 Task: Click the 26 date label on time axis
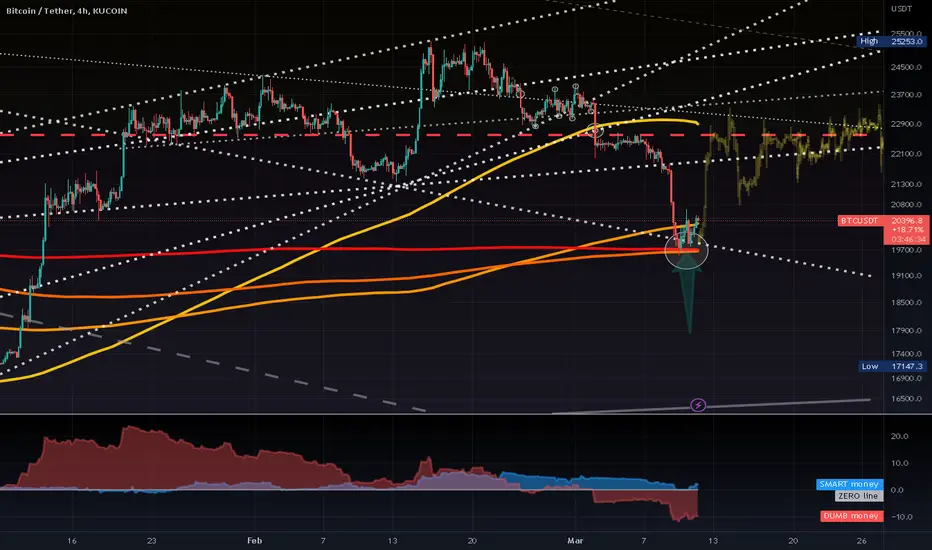[862, 540]
